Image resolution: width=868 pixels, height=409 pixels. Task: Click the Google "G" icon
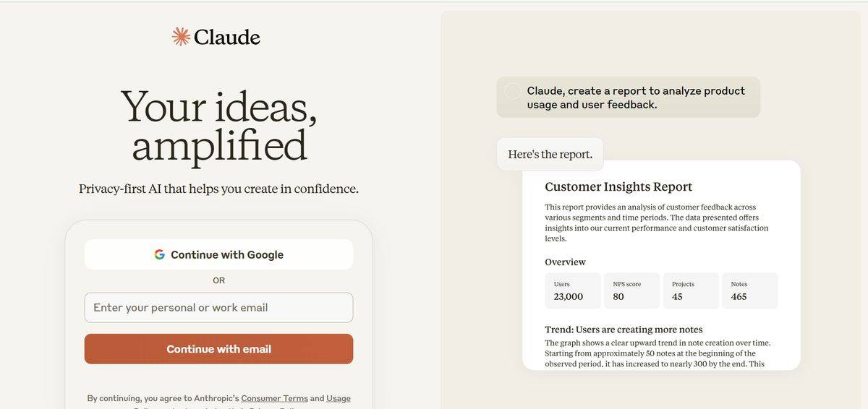coord(159,254)
